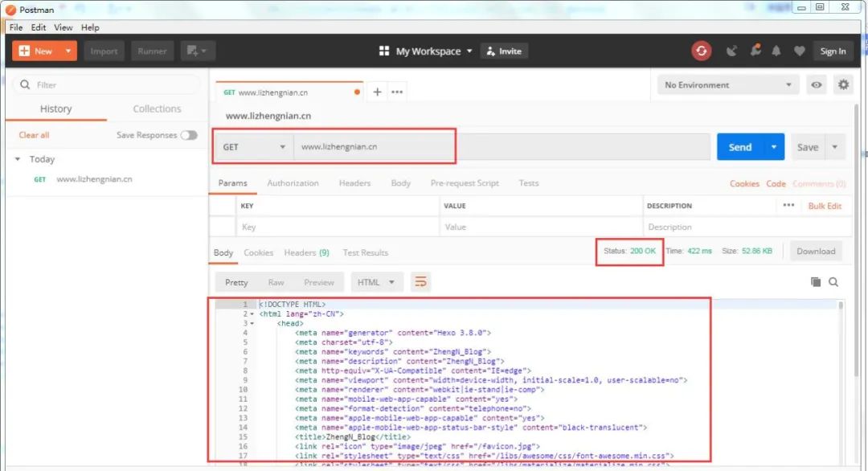Image resolution: width=868 pixels, height=471 pixels.
Task: Click the heart icon in header
Action: [799, 51]
